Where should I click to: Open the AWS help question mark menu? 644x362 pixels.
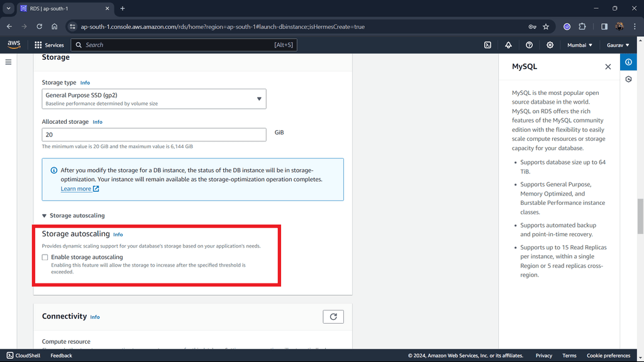[x=529, y=45]
